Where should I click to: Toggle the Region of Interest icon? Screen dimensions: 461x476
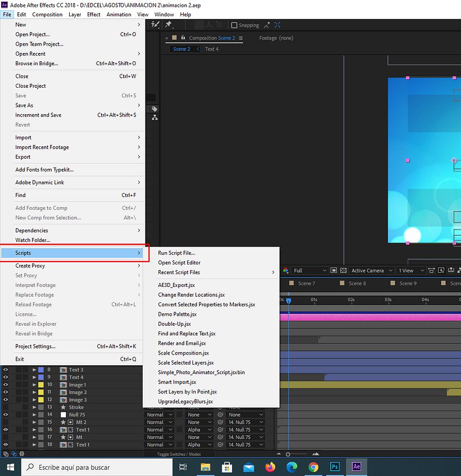(333, 270)
